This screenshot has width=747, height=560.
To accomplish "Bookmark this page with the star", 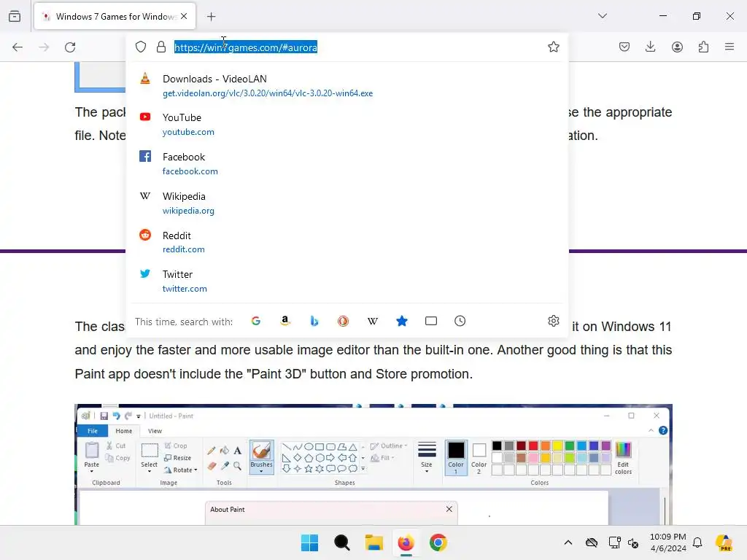I will coord(553,47).
